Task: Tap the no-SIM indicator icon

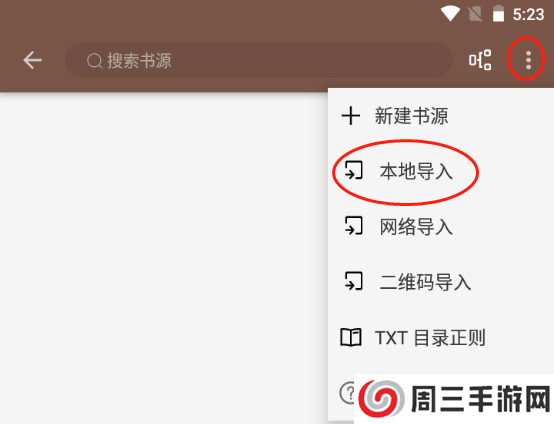Action: (x=475, y=14)
